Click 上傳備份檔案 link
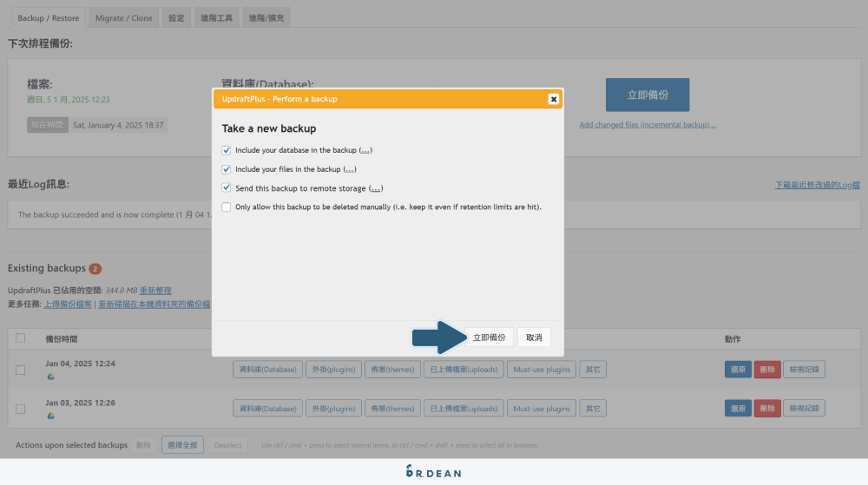The height and width of the screenshot is (485, 868). click(68, 305)
